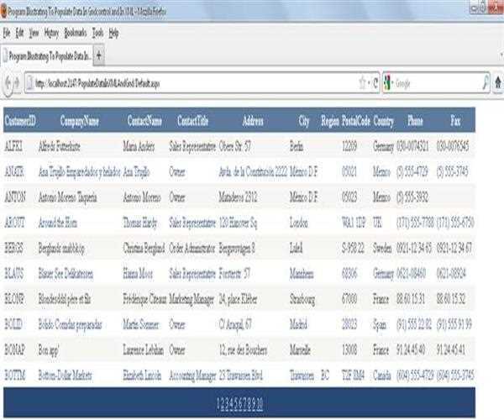504x420 pixels.
Task: Click the search magnifier icon
Action: coord(486,83)
